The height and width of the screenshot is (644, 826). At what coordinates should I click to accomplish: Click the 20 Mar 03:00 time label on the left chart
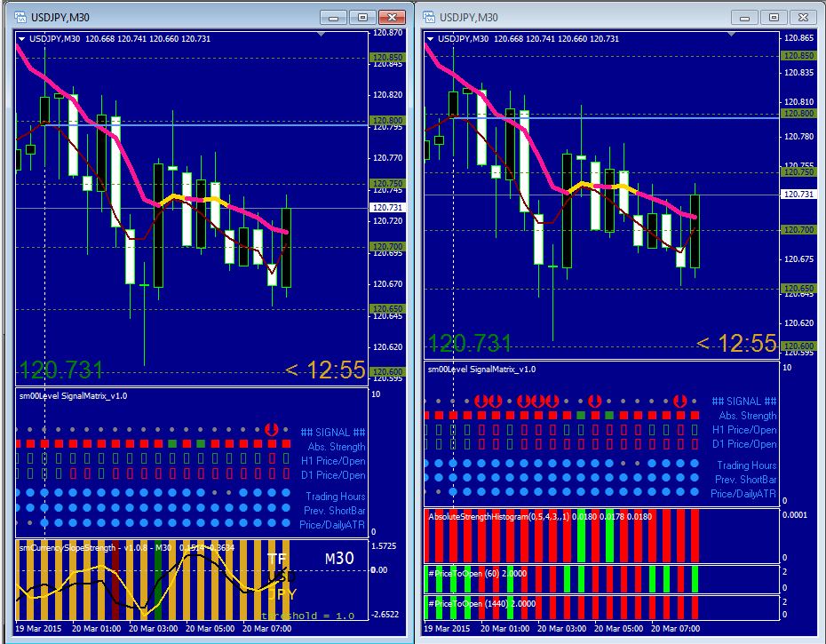(154, 628)
